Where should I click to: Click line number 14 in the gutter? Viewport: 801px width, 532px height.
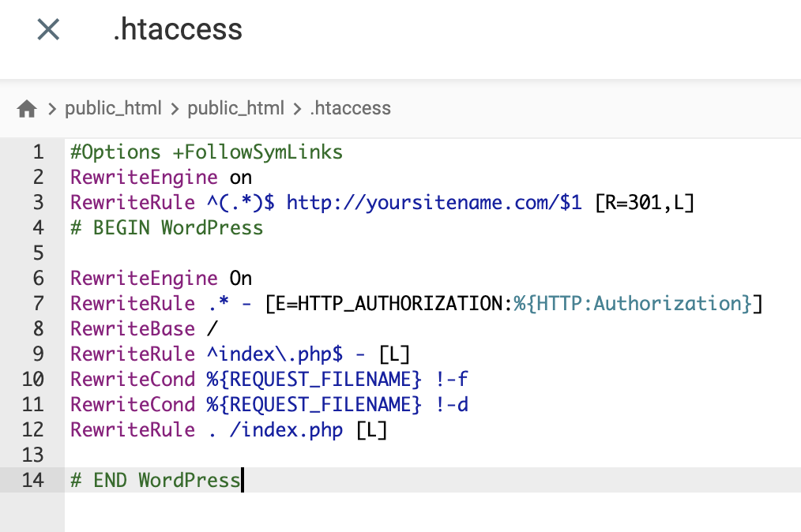click(32, 480)
